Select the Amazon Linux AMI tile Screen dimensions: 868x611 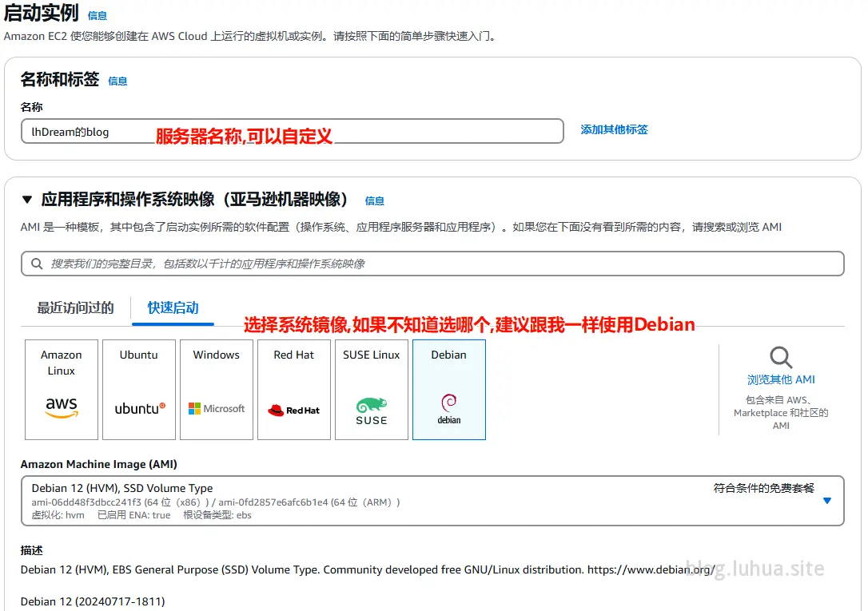coord(62,389)
